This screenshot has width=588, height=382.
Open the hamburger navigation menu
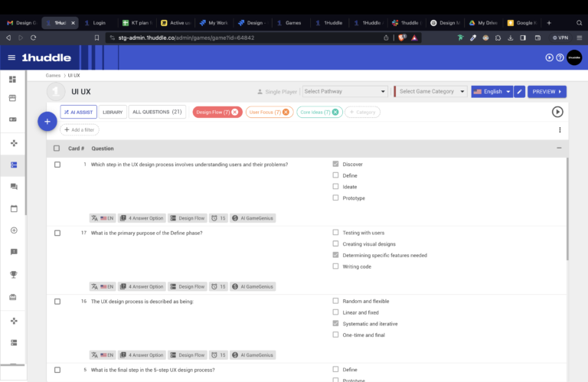(x=11, y=57)
